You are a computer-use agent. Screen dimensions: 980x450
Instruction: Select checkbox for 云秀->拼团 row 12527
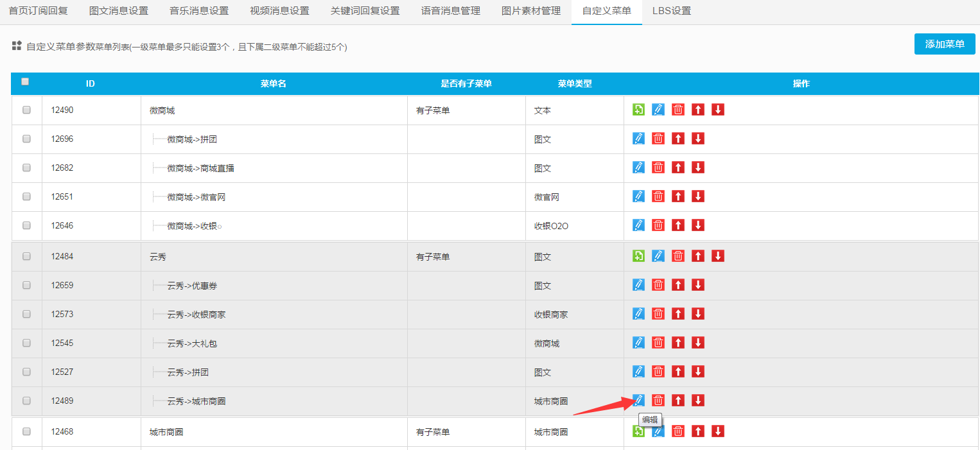coord(26,372)
